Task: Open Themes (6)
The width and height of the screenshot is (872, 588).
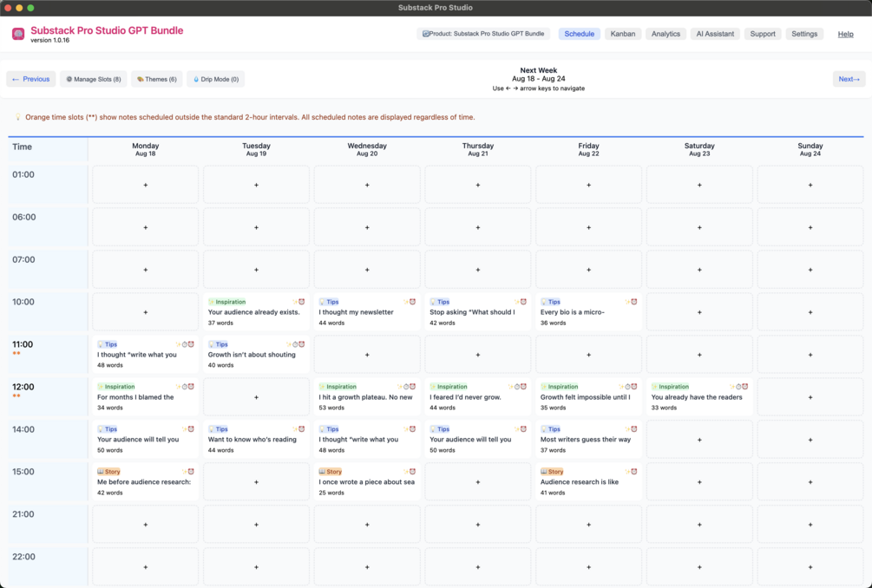Action: click(157, 79)
